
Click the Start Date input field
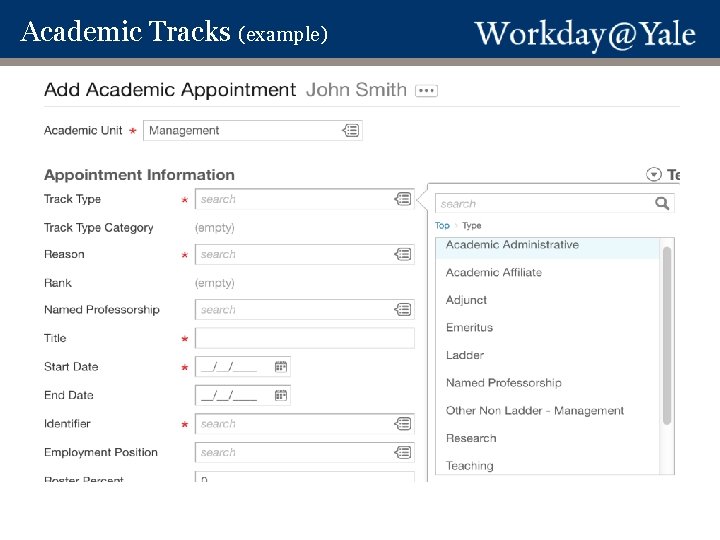point(242,366)
